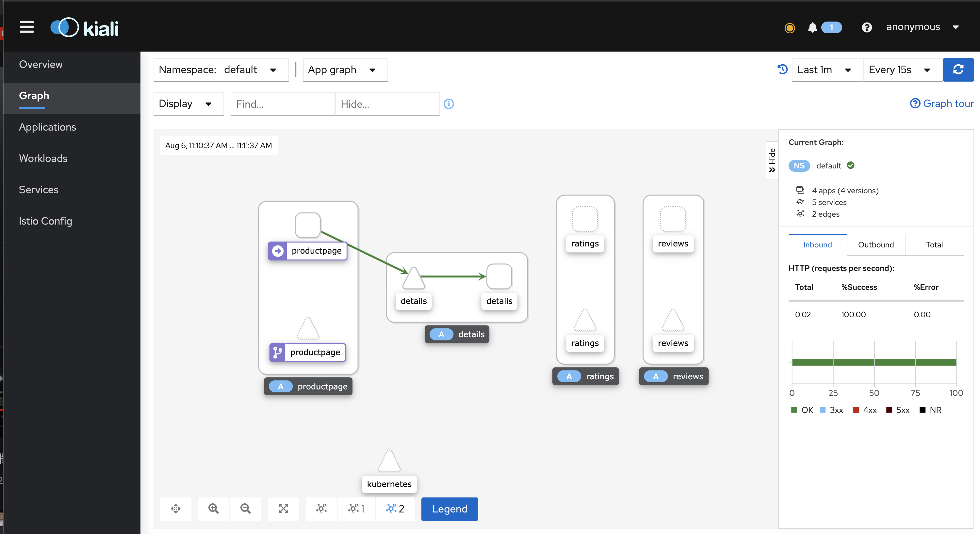Select graph layout style 1
The height and width of the screenshot is (534, 980).
pyautogui.click(x=356, y=509)
